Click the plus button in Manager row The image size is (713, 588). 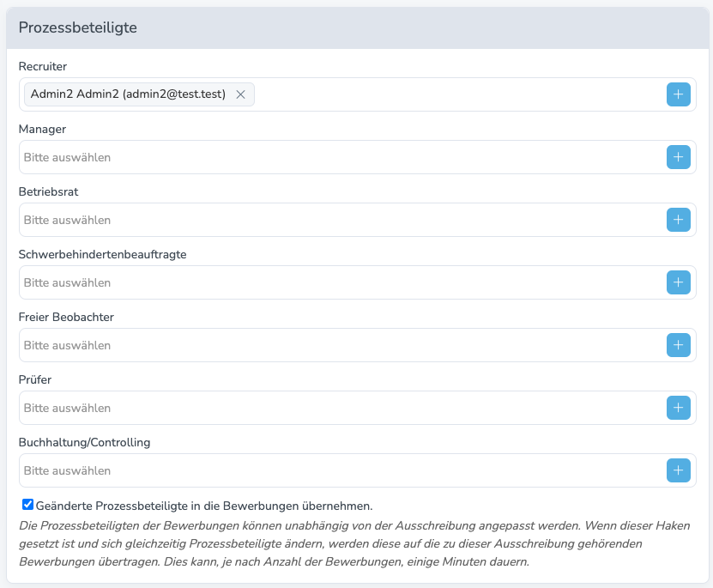click(x=678, y=157)
